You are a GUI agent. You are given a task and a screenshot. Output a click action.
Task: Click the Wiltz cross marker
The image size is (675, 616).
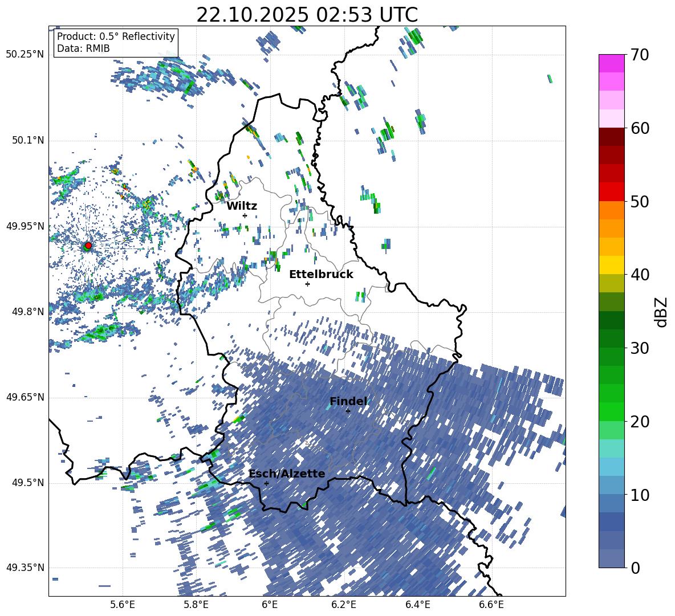tap(245, 215)
